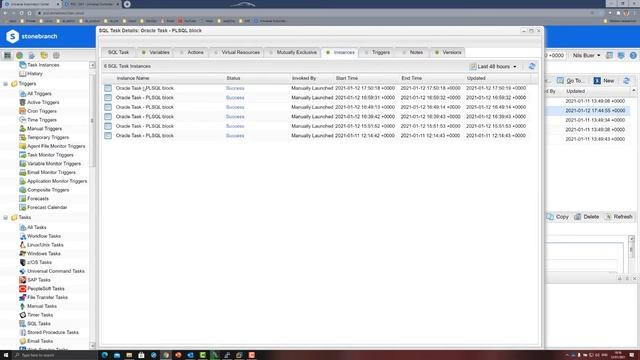Screen dimensions: 640x360
Task: Sort by the Instance Name column
Action: click(133, 78)
